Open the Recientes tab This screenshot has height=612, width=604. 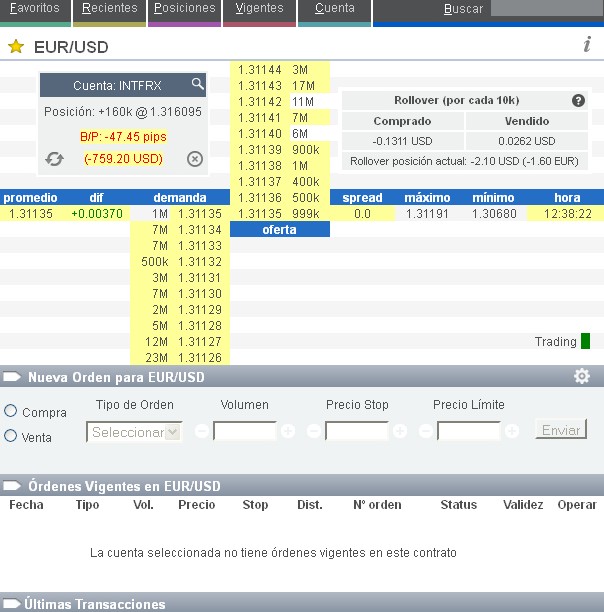[110, 12]
